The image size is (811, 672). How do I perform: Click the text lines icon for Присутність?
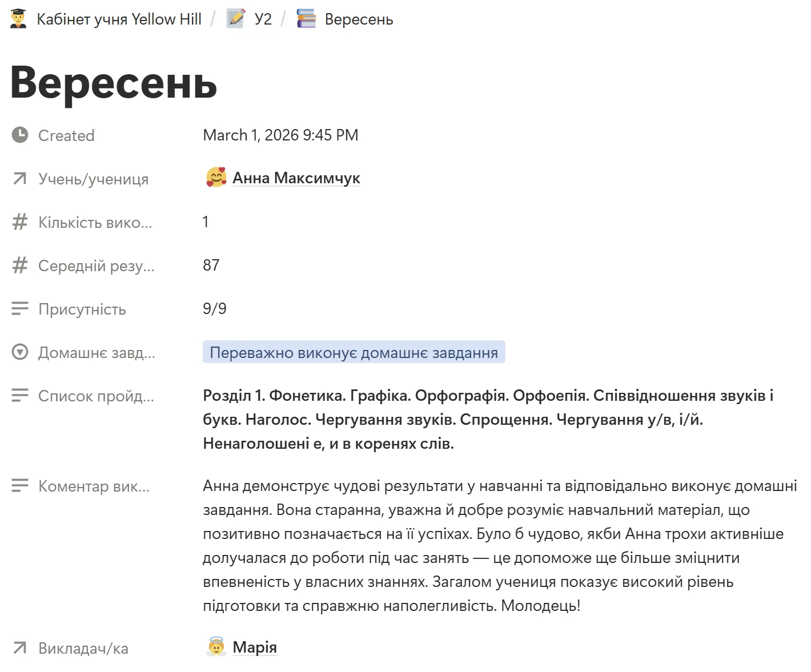(20, 309)
